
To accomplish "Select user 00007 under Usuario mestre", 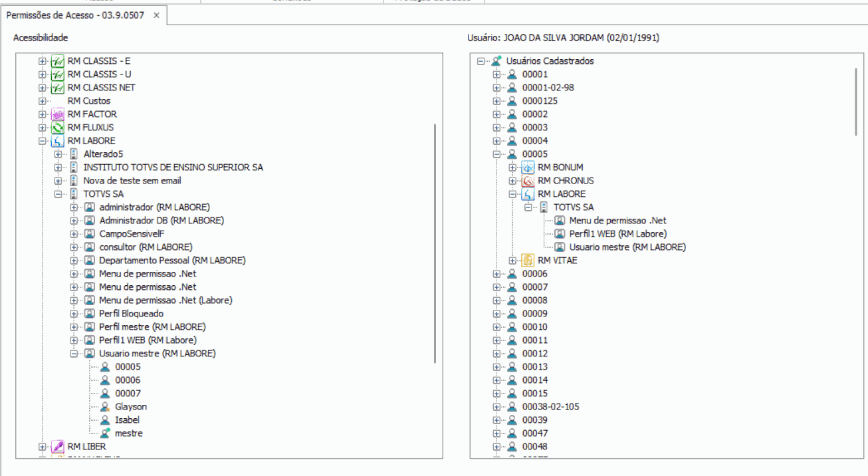I will coord(128,394).
